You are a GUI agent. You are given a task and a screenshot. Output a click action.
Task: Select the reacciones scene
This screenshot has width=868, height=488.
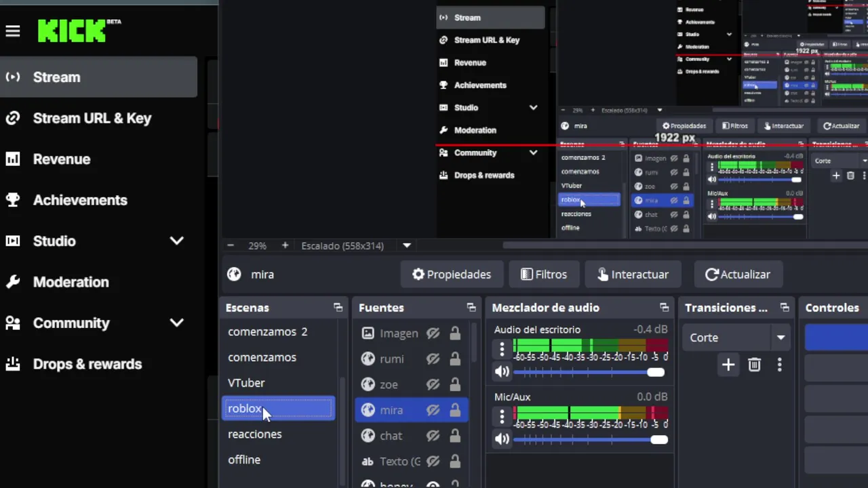click(278, 434)
